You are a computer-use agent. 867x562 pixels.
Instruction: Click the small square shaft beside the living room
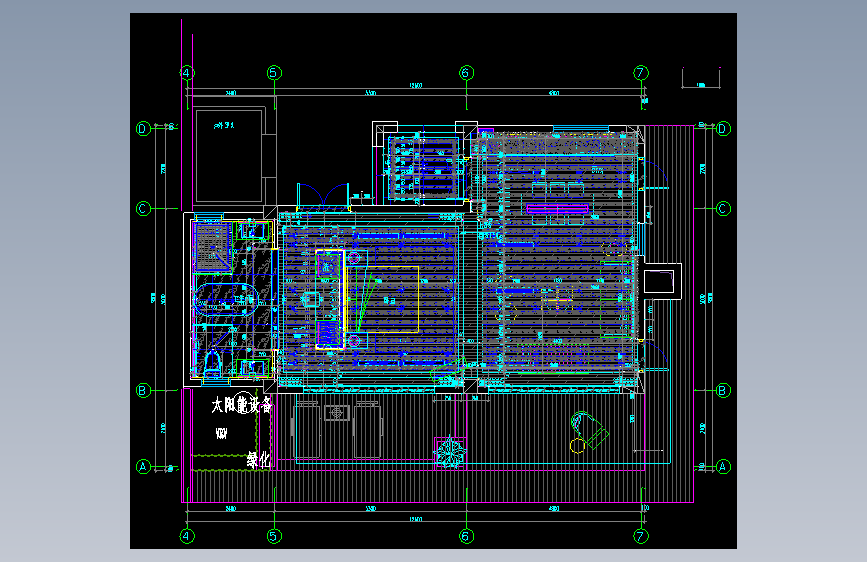point(659,281)
